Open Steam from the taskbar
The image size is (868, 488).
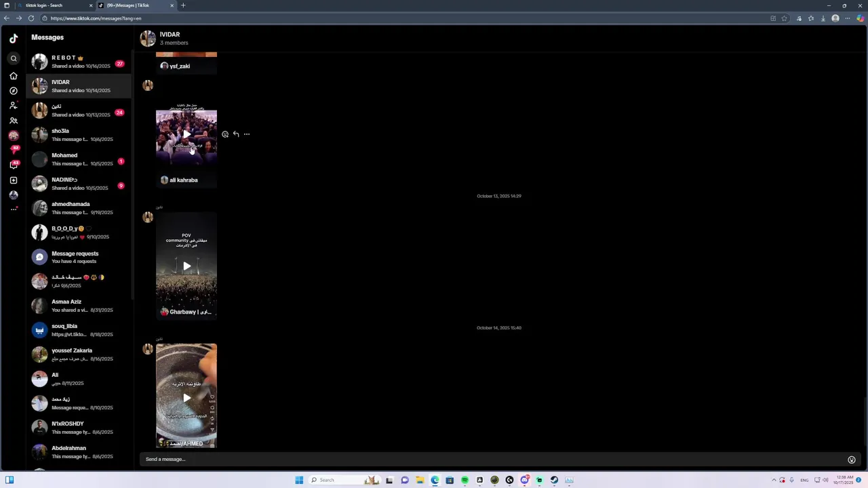tap(554, 480)
